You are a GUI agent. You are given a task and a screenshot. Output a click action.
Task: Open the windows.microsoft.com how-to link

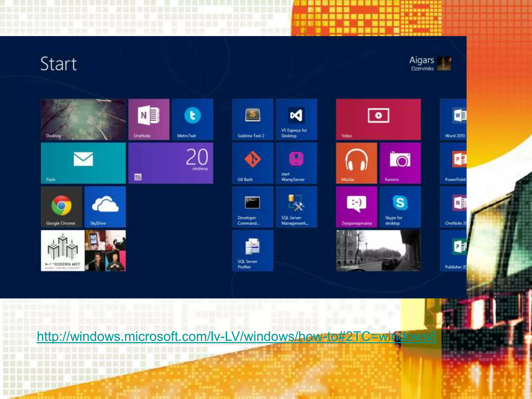(x=237, y=336)
